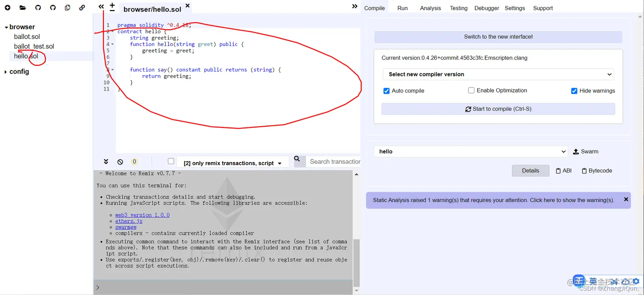Open ballot_test.sol in the file tree
Viewport: 644px width, 295px height.
pyautogui.click(x=34, y=46)
